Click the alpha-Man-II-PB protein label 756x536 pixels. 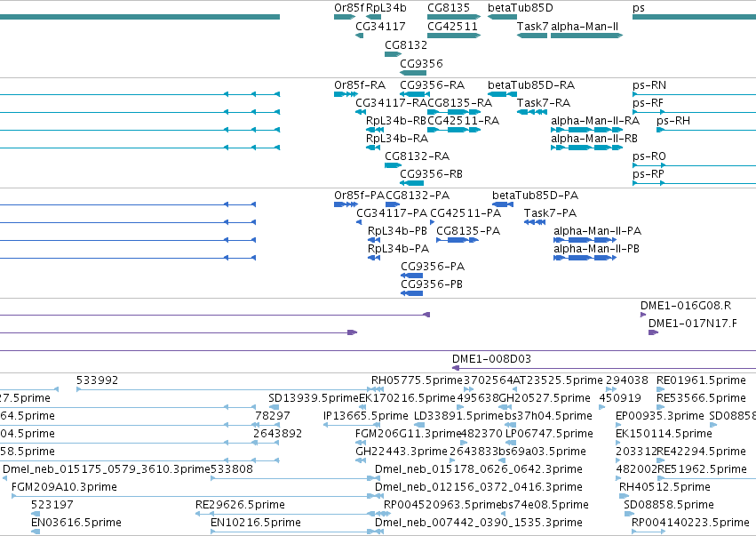(x=596, y=249)
